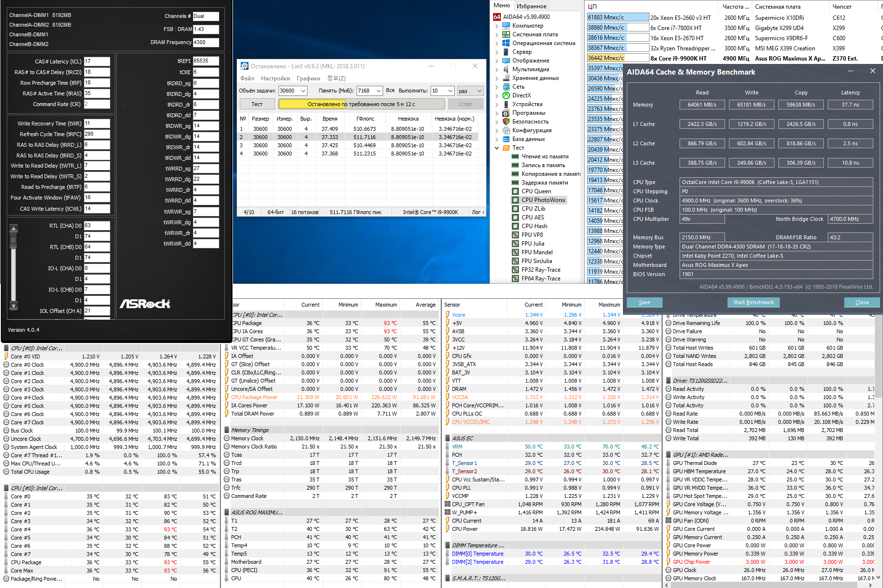This screenshot has height=588, width=883.
Task: Click the Копирование в памяти icon
Action: [x=515, y=174]
